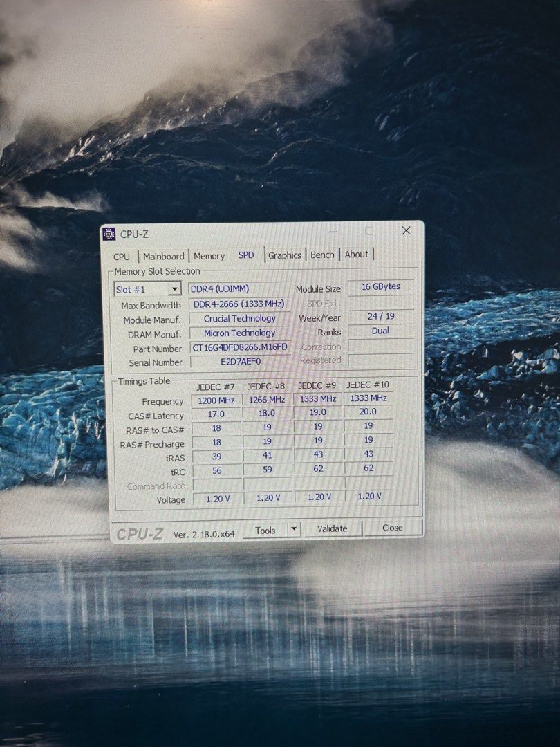Click the JEDEC #9 column header
This screenshot has width=560, height=747.
point(317,385)
